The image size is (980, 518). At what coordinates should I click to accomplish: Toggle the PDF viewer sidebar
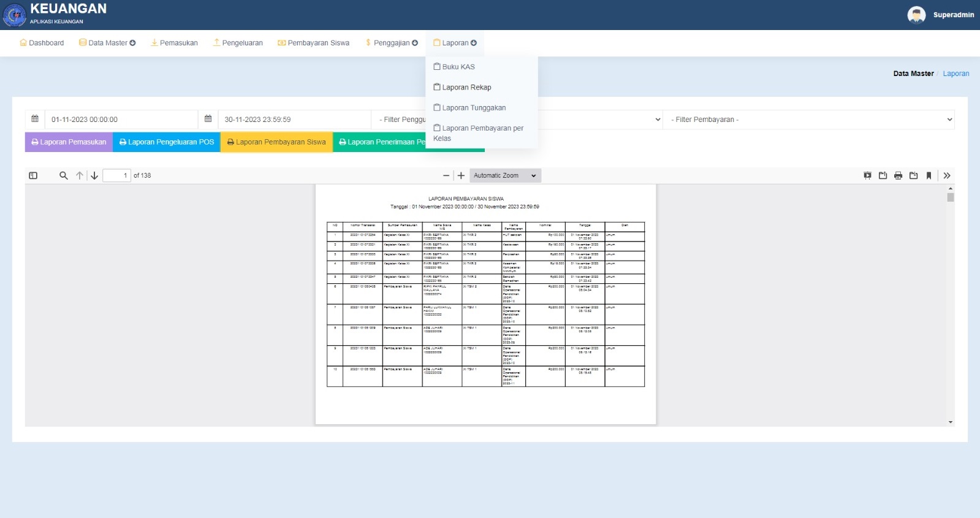(x=33, y=175)
